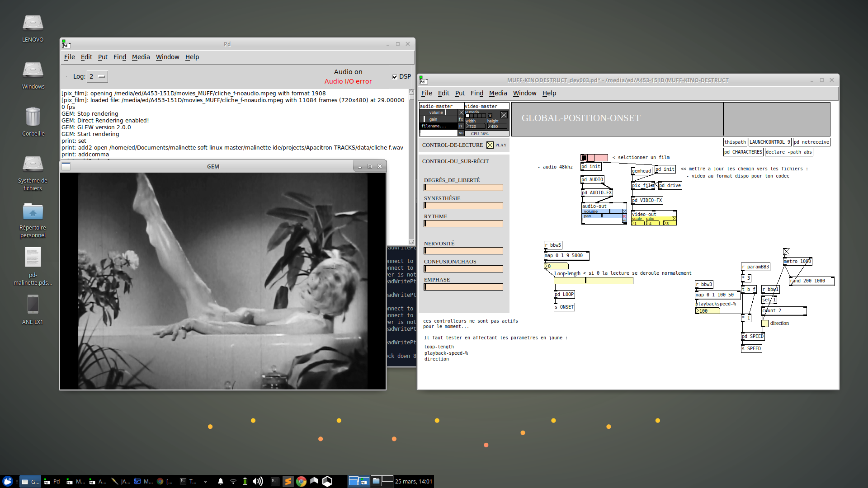Click the Audio I/O error message
The image size is (868, 488).
tap(348, 81)
